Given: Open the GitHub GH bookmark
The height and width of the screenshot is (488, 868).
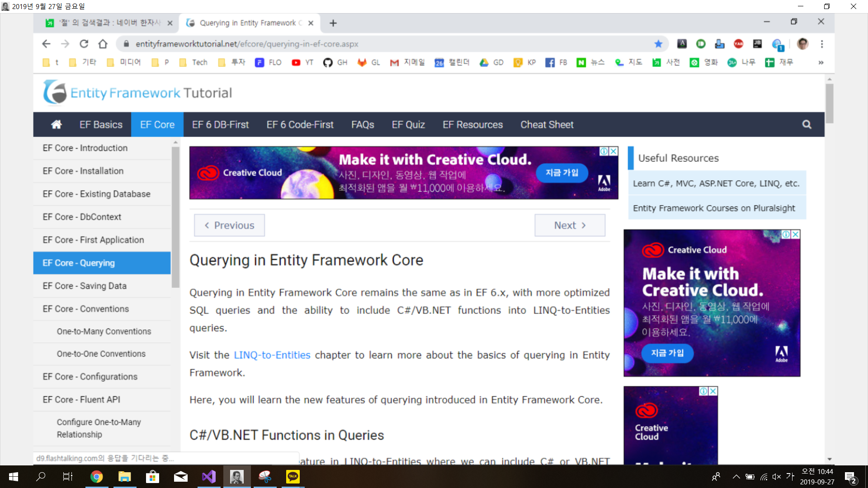Looking at the screenshot, I should [x=335, y=62].
